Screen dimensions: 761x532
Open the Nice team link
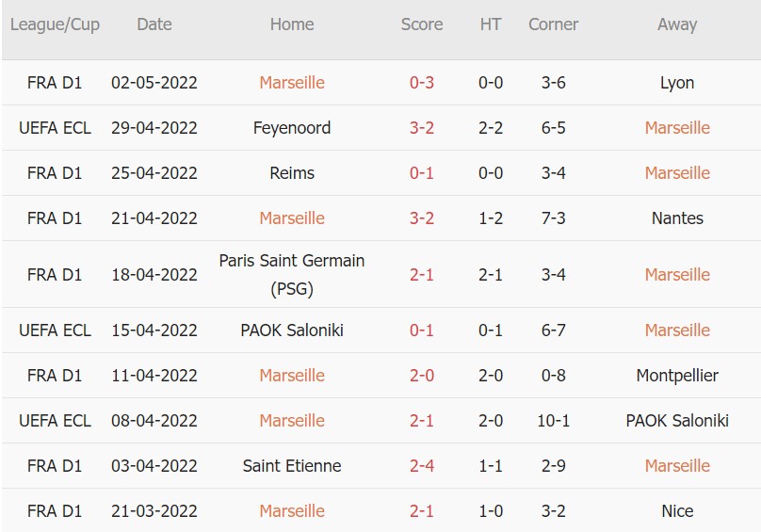tap(677, 511)
